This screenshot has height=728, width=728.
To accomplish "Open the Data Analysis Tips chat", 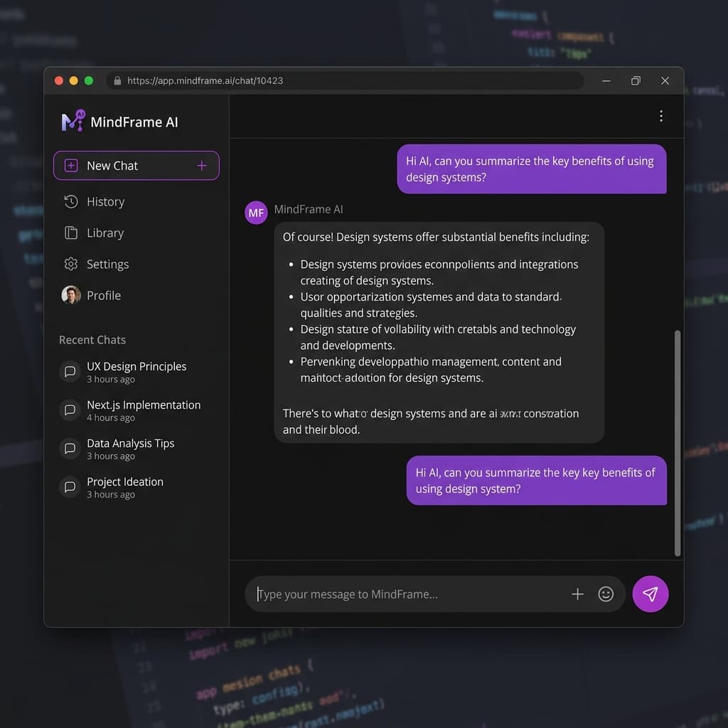I will (136, 449).
